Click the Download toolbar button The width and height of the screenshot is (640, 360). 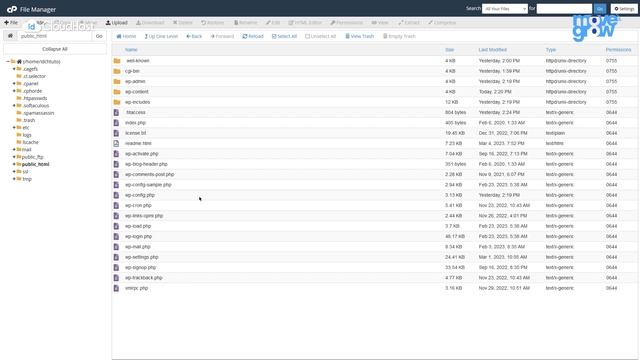(150, 22)
